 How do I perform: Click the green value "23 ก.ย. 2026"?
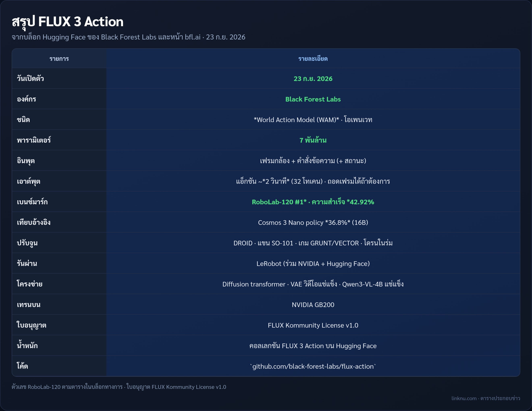(x=313, y=79)
